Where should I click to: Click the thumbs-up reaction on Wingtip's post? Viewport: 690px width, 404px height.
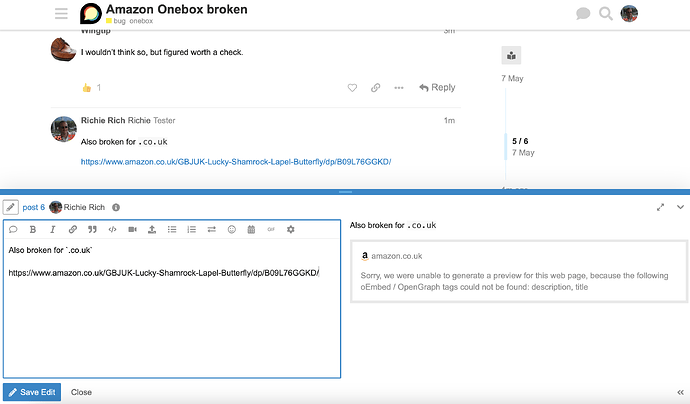point(87,88)
